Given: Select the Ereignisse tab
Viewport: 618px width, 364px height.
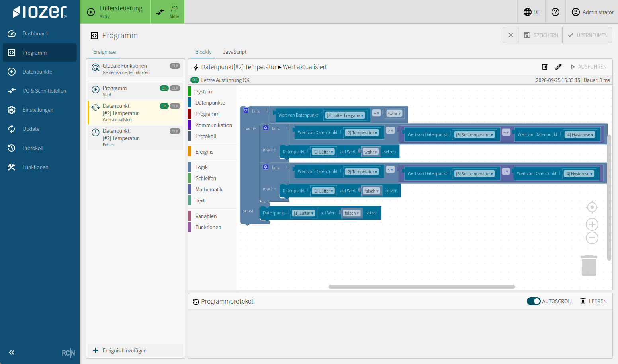Looking at the screenshot, I should (104, 52).
